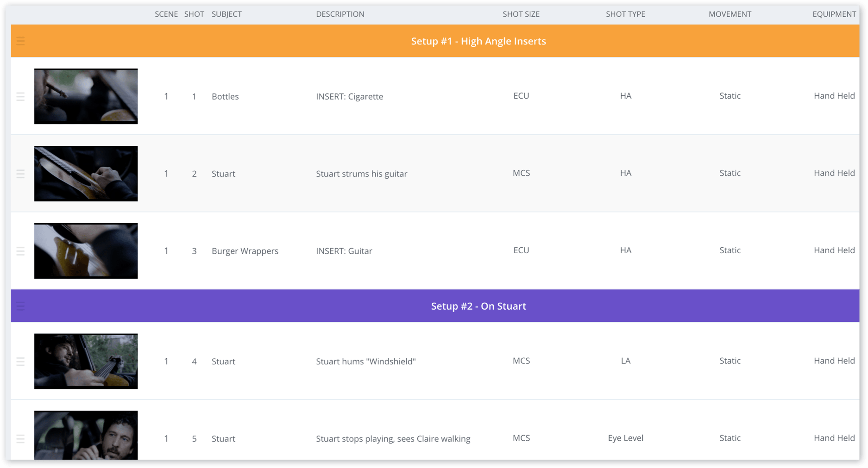Click the SUBJECT column header
Viewport: 868px width, 468px height.
[x=226, y=14]
